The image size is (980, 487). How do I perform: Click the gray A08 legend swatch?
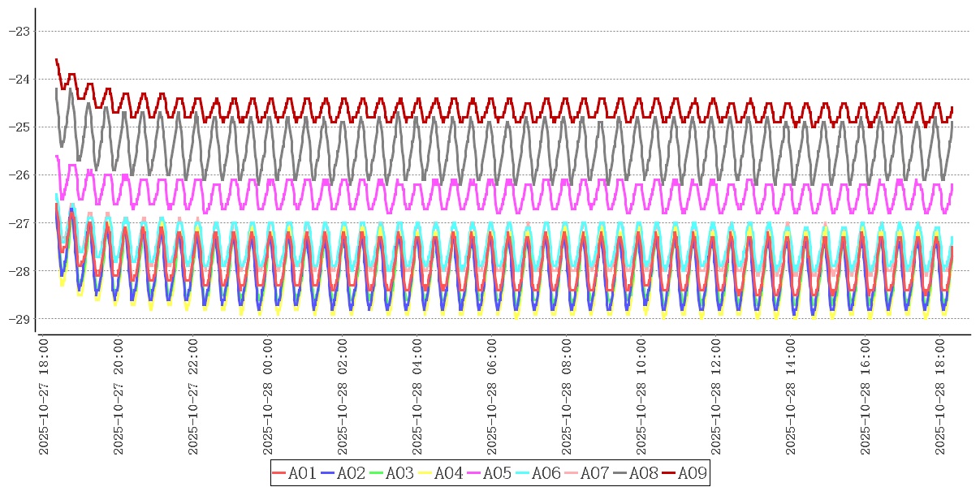(620, 473)
